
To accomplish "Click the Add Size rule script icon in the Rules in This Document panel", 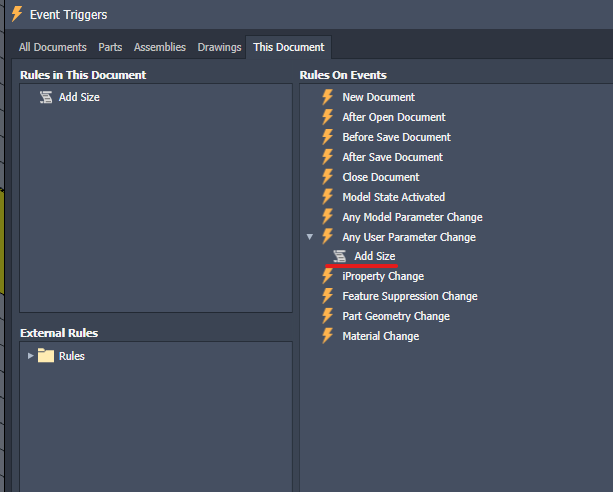I will [46, 97].
